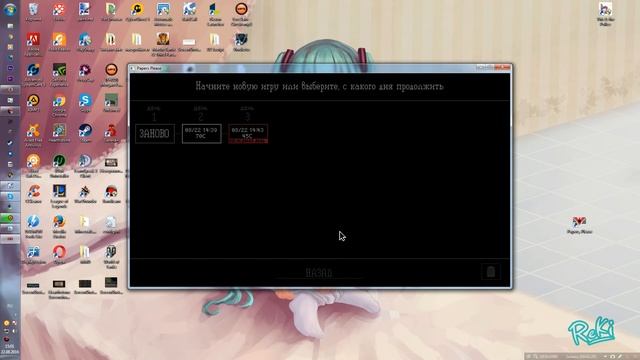Open the CCleaner desktop shortcut
This screenshot has width=640, height=360.
coord(33,194)
